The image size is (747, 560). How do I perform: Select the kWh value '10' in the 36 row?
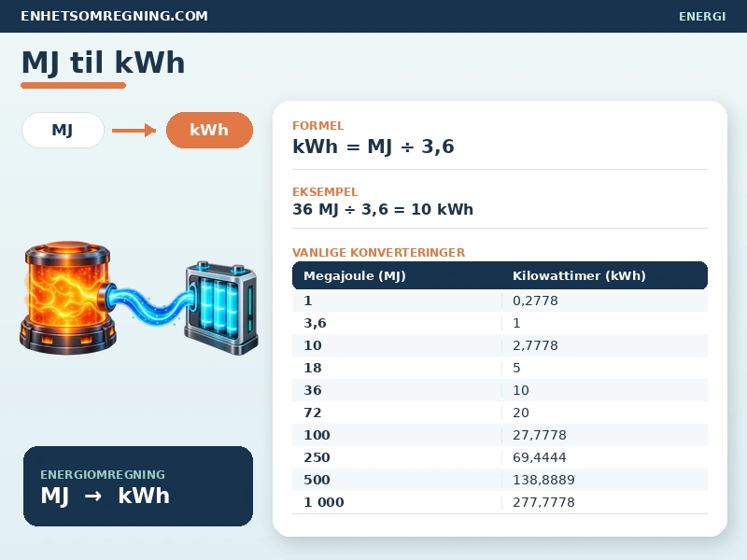pos(521,390)
